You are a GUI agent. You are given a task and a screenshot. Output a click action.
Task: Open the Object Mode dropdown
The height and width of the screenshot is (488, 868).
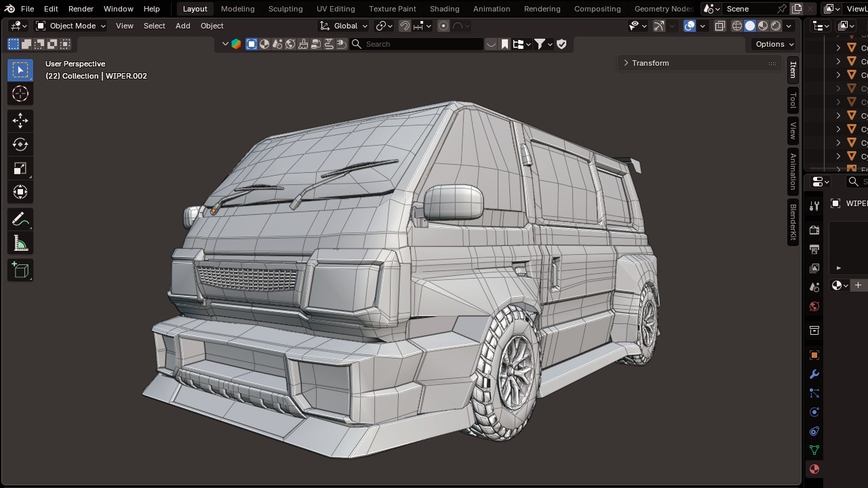pyautogui.click(x=71, y=26)
